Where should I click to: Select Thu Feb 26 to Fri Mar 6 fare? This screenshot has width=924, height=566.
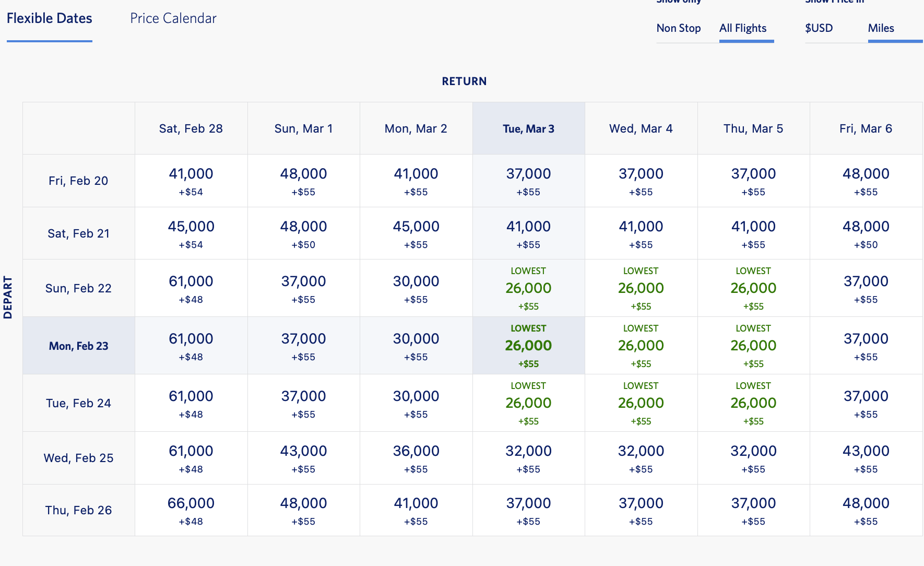866,510
